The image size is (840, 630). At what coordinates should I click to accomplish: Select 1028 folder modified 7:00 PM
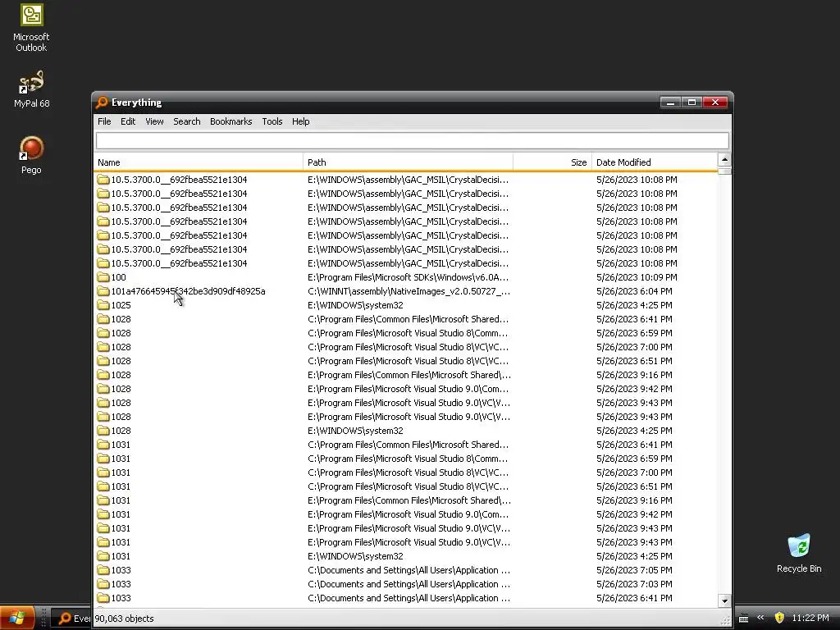pyautogui.click(x=121, y=347)
